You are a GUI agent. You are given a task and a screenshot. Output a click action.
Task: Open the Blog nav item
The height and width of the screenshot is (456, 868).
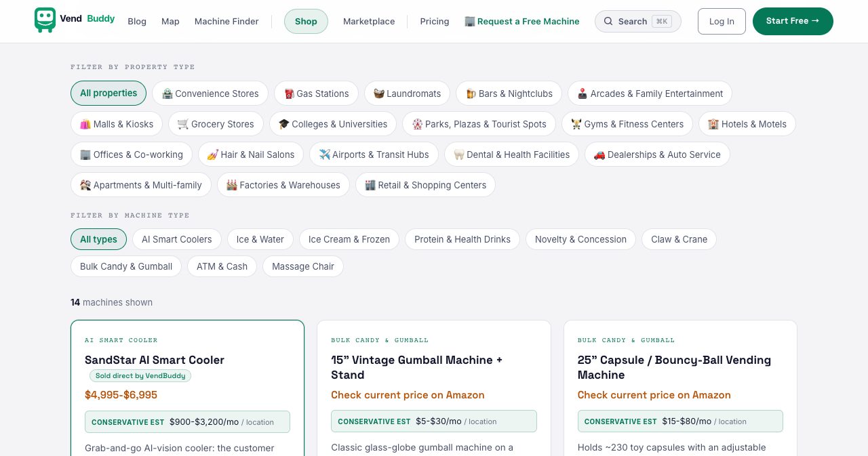click(x=137, y=22)
